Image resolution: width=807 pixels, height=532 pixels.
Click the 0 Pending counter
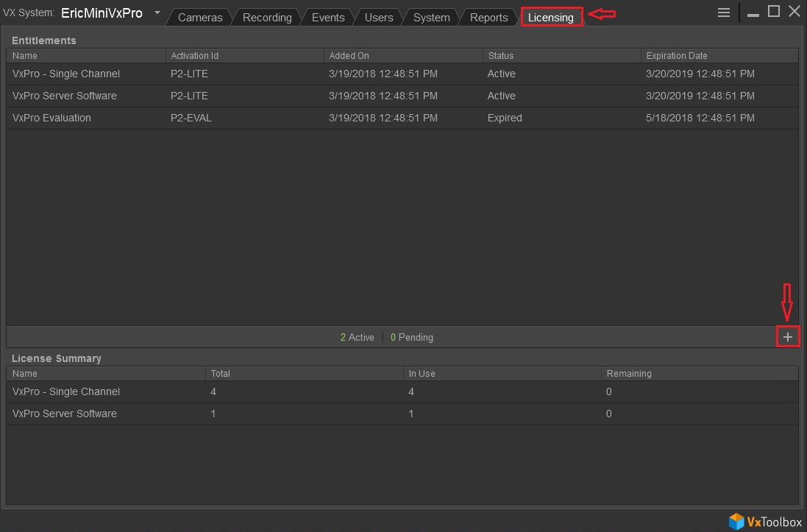coord(412,337)
